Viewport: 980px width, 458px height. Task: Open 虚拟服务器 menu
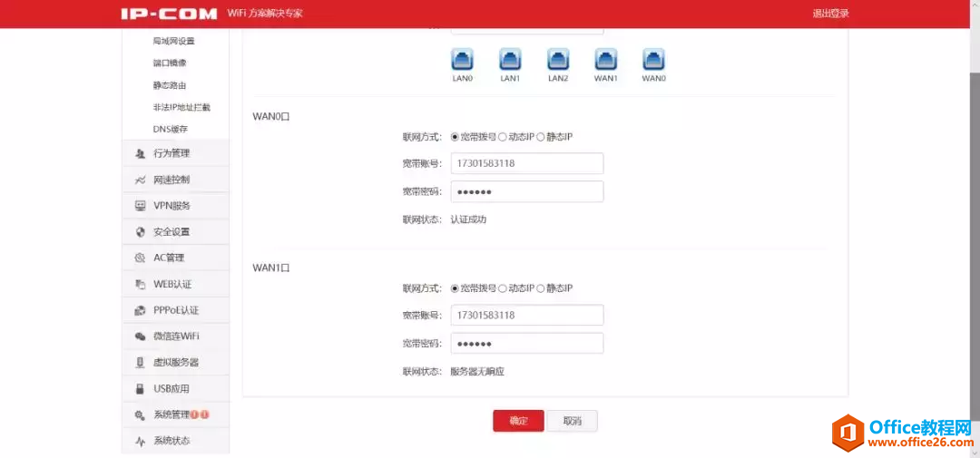tap(176, 363)
